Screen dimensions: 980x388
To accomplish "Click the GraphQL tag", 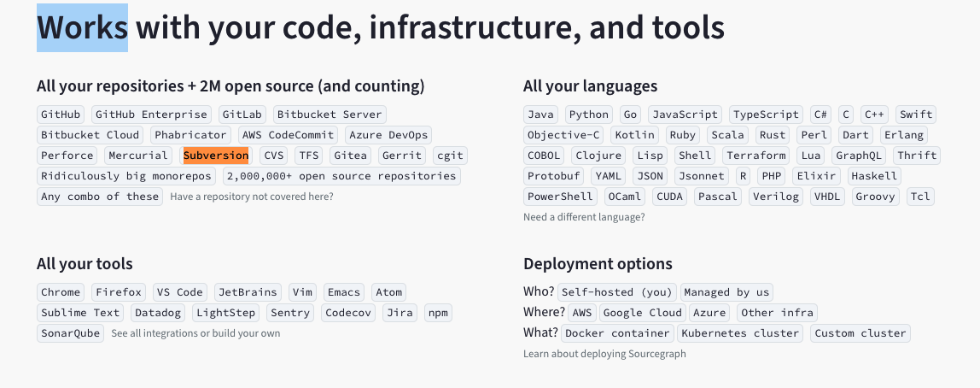I will (859, 156).
